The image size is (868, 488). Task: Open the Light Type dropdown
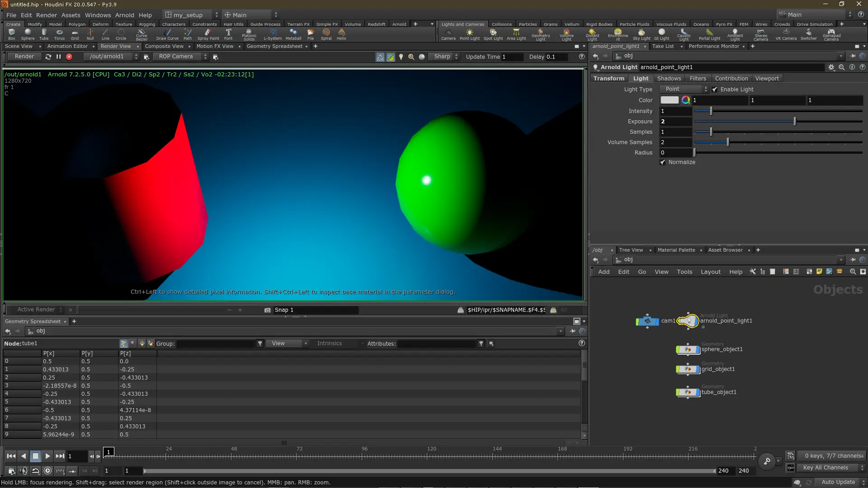[x=684, y=89]
